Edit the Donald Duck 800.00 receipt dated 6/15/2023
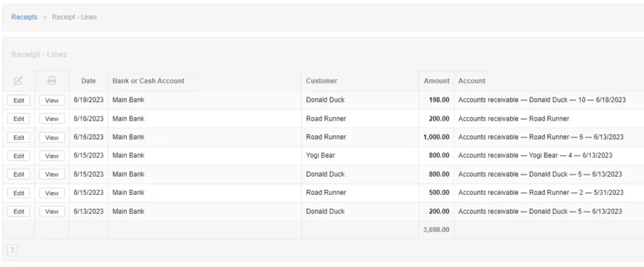The width and height of the screenshot is (644, 267). 19,175
